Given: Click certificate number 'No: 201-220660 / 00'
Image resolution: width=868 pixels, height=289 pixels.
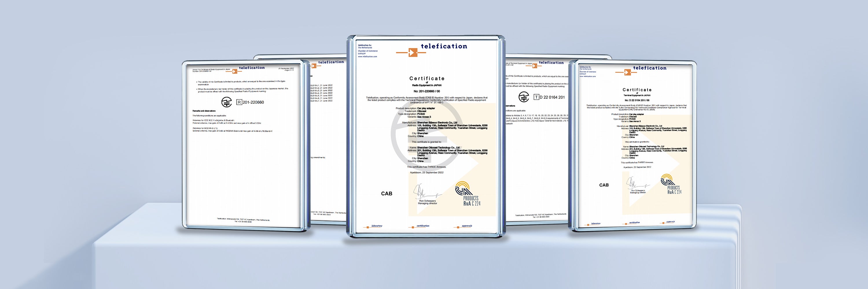Looking at the screenshot, I should [x=426, y=91].
